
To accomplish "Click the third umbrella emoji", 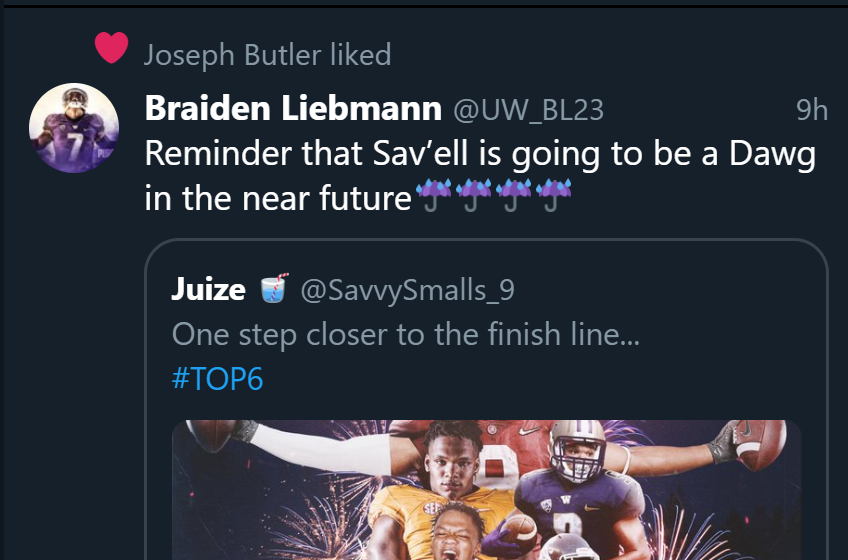I will coord(512,197).
